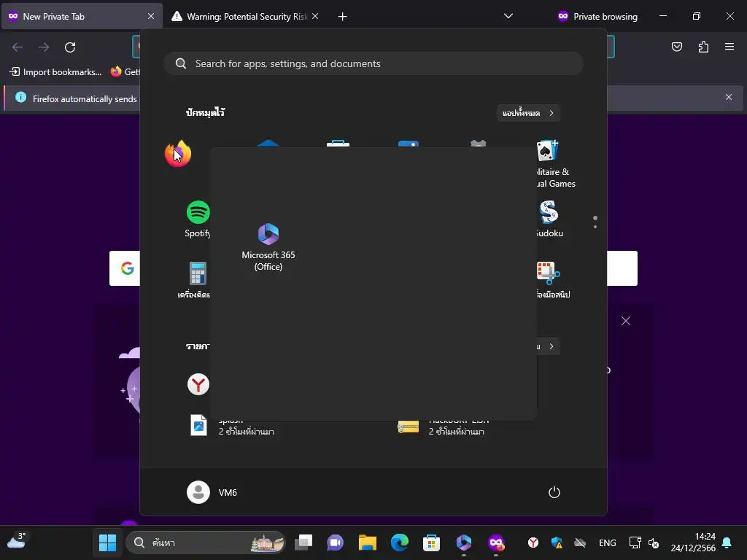This screenshot has width=747, height=560.
Task: Open the splash image file
Action: 232,426
